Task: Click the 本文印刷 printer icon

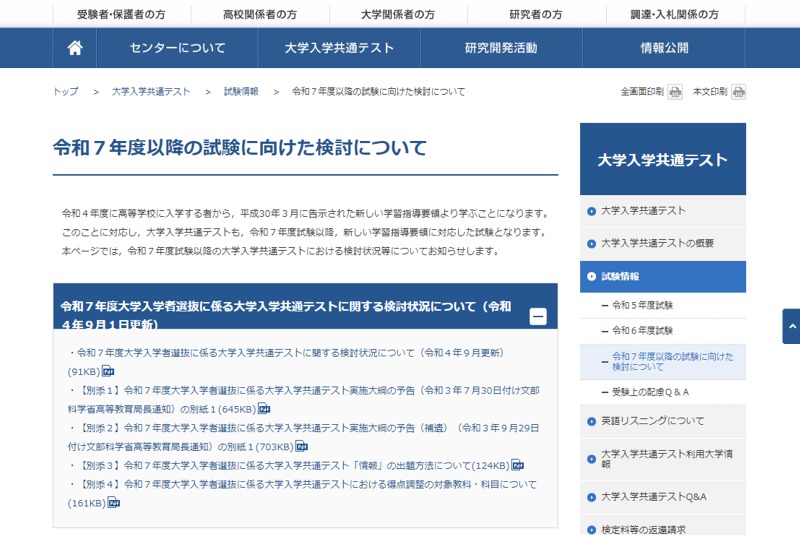Action: pyautogui.click(x=738, y=92)
